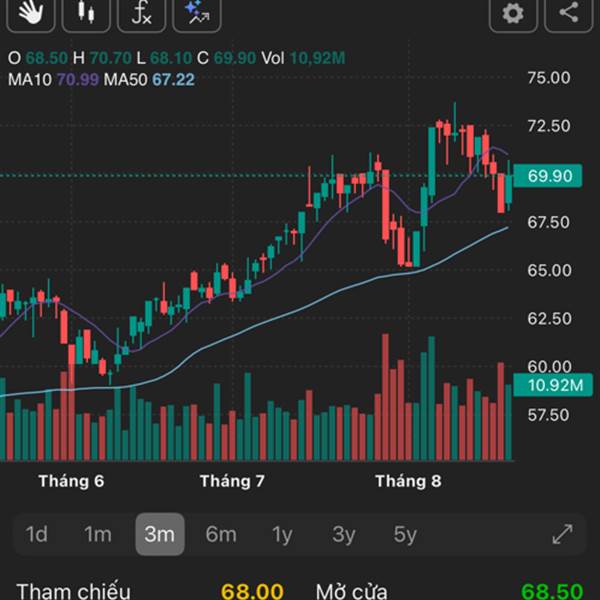Screen dimensions: 600x600
Task: Tap the 65.00 price axis label
Action: (549, 271)
